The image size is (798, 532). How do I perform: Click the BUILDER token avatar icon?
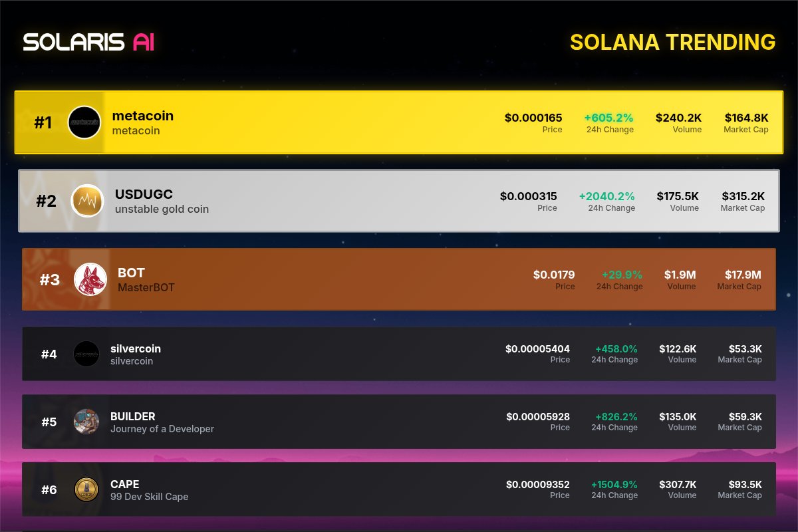[86, 422]
